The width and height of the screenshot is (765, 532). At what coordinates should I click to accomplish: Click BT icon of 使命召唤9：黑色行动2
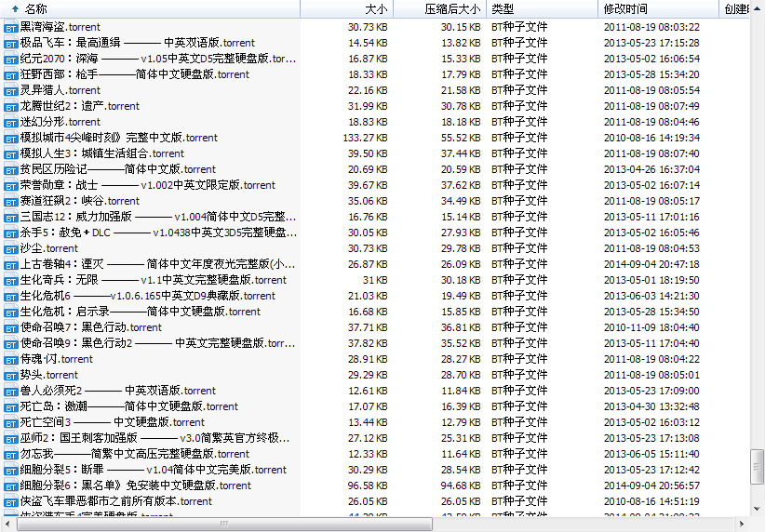pos(11,343)
